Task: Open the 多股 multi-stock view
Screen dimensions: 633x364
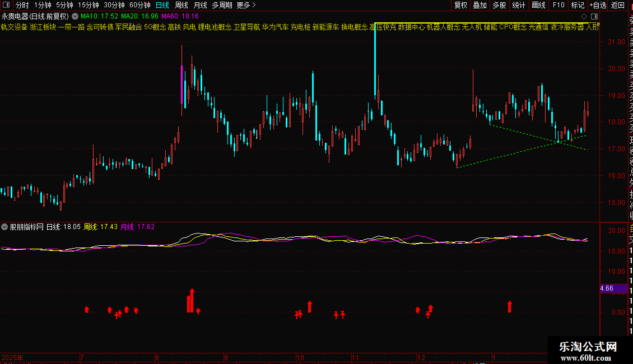Action: (x=499, y=5)
